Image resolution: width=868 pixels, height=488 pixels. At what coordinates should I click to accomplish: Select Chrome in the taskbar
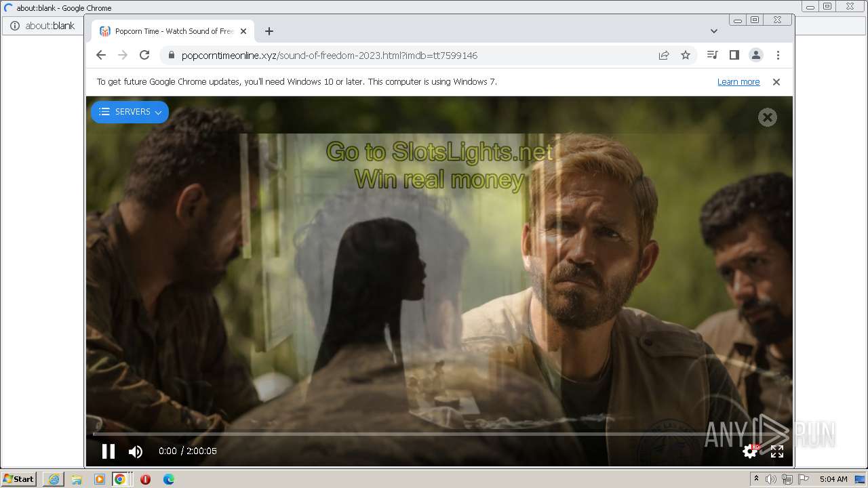click(120, 479)
